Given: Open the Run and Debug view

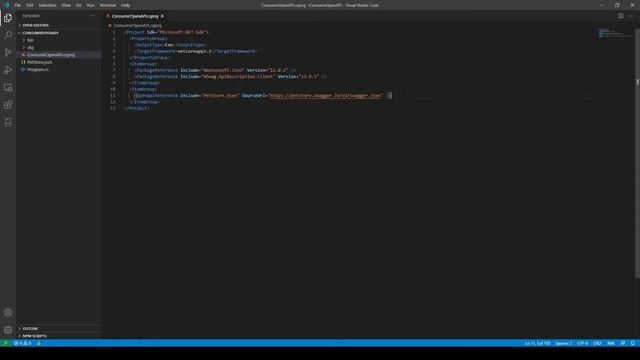Looking at the screenshot, I should click(8, 70).
